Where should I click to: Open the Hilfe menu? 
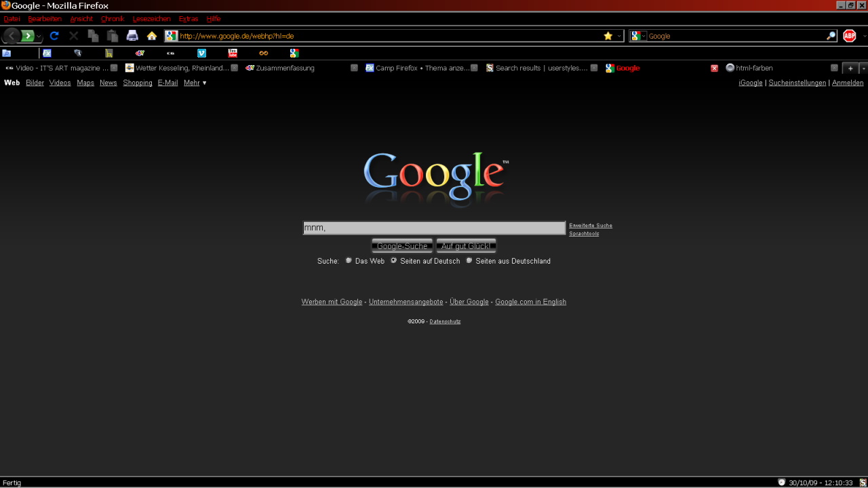coord(214,19)
